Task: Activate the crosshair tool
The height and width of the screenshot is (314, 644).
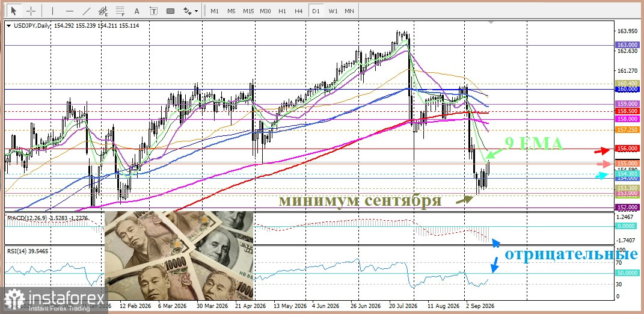Action: click(31, 11)
